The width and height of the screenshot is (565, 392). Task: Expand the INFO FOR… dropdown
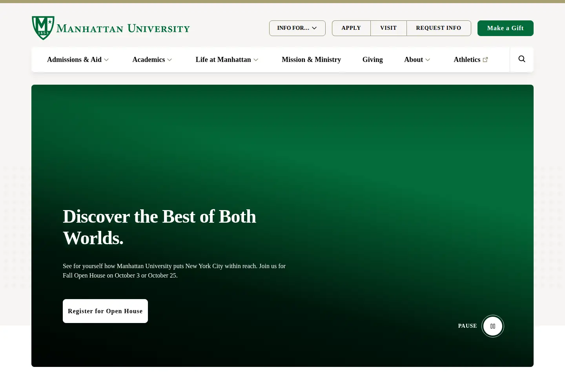click(x=297, y=28)
